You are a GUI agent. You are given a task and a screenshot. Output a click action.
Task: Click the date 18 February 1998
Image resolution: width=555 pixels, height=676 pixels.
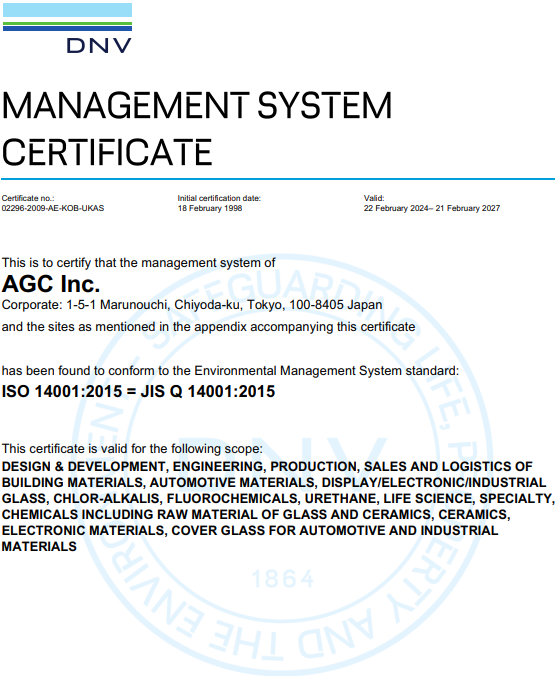point(210,208)
